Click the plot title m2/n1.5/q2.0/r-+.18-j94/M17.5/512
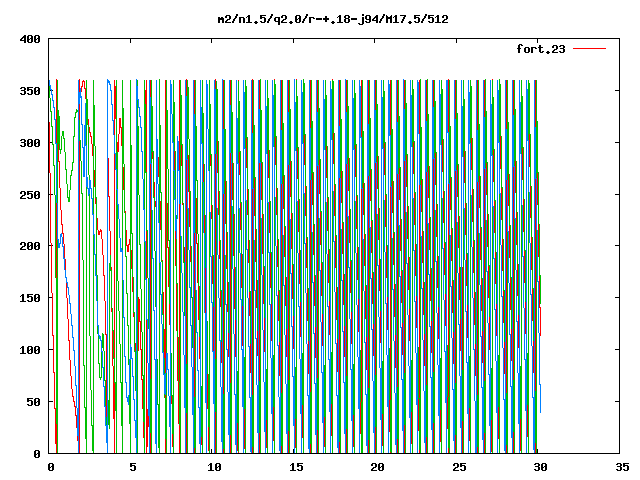The width and height of the screenshot is (640, 480). pyautogui.click(x=333, y=19)
